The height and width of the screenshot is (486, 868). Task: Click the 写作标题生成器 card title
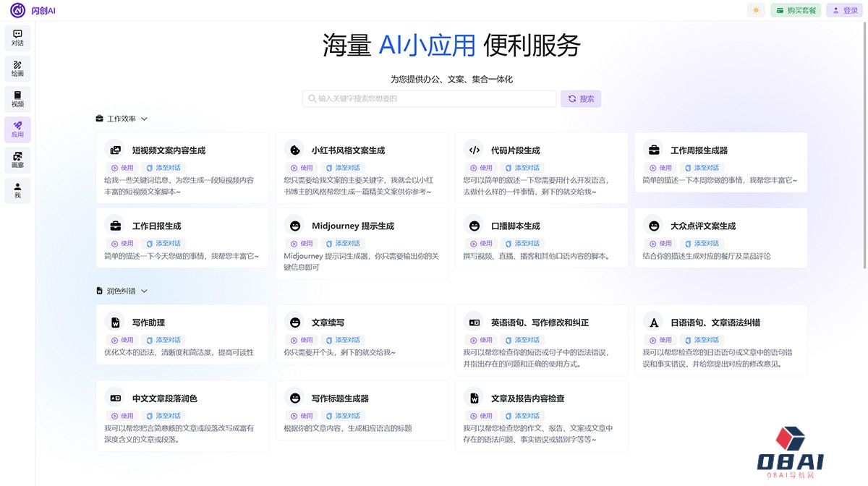pos(340,398)
